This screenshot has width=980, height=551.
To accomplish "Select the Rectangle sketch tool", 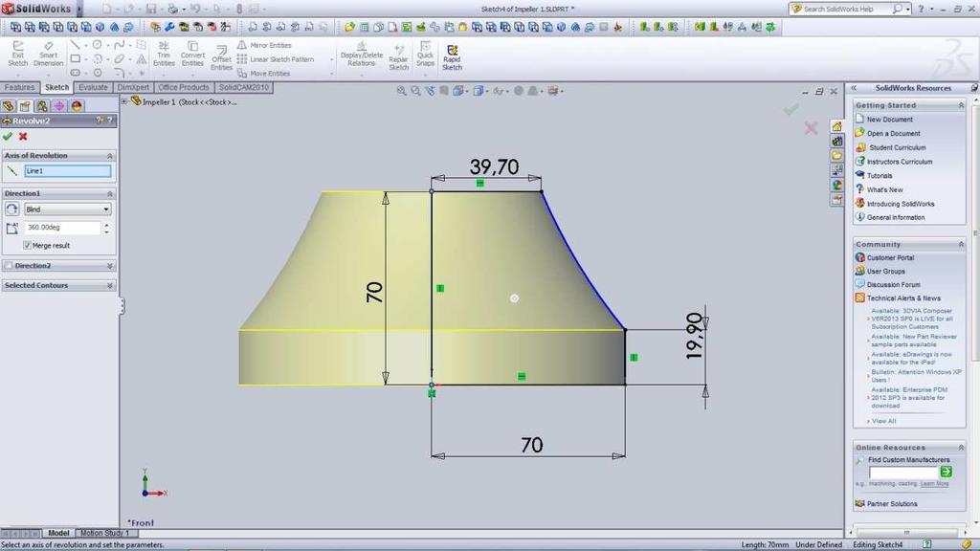I will (75, 58).
